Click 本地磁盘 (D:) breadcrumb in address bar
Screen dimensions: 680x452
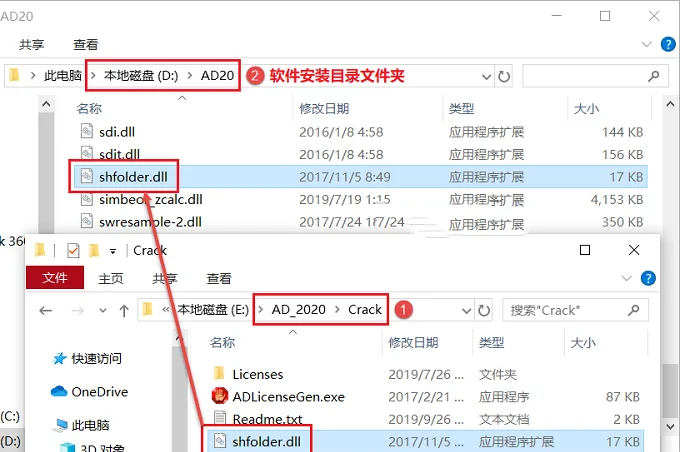tap(141, 75)
